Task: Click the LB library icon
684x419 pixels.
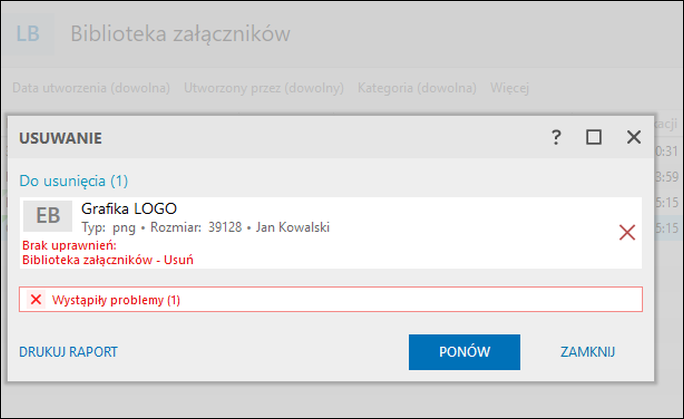Action: (x=28, y=34)
